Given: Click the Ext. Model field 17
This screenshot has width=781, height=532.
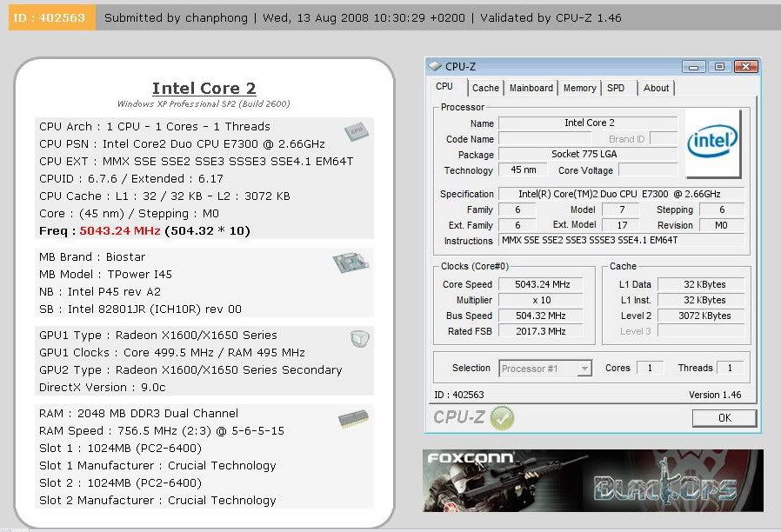Looking at the screenshot, I should (622, 225).
